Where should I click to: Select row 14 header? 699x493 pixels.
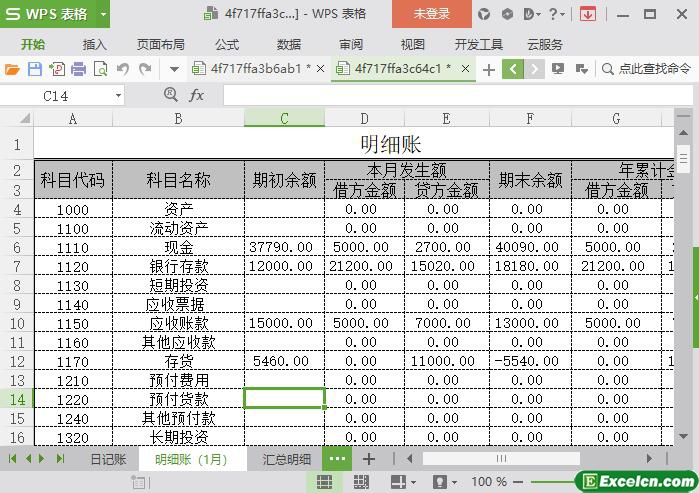(x=17, y=399)
